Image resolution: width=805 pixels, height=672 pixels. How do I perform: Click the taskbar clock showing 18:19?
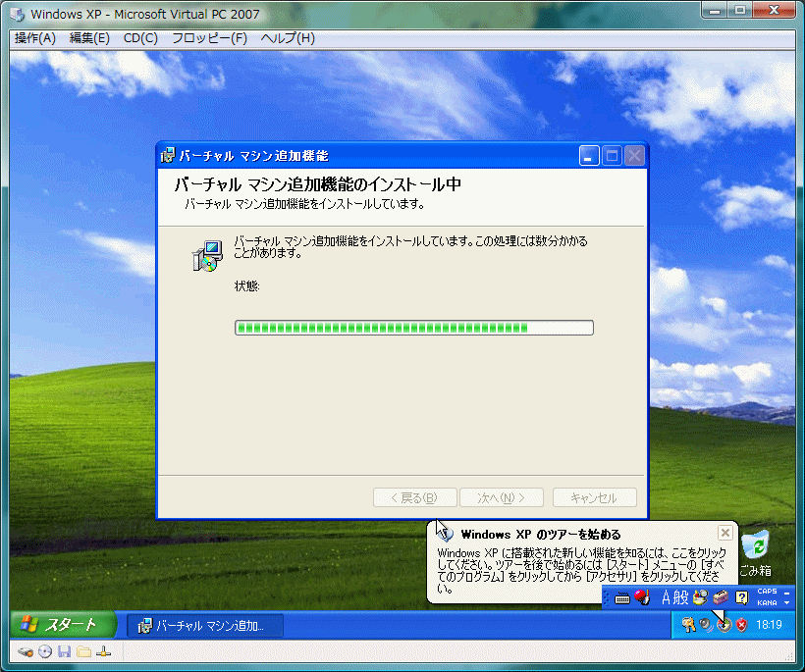769,625
